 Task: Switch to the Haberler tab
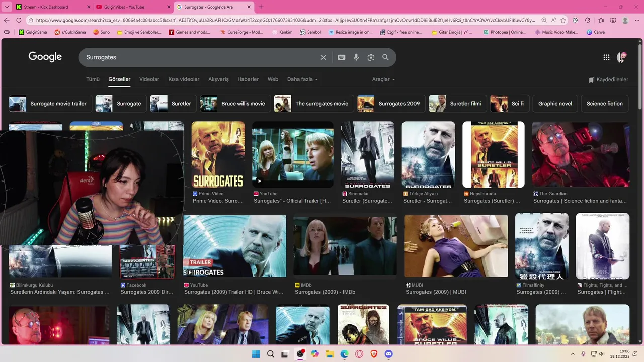click(248, 79)
